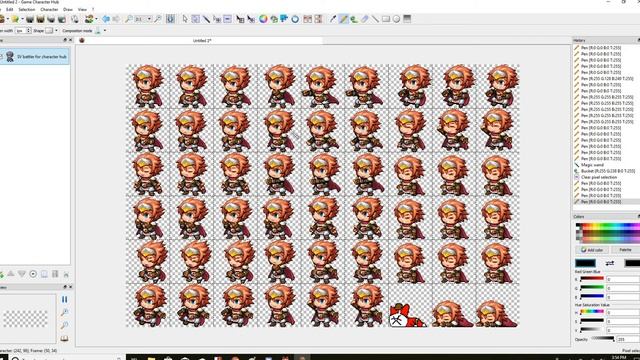
Task: Click the foreground color swatch
Action: coord(585,263)
